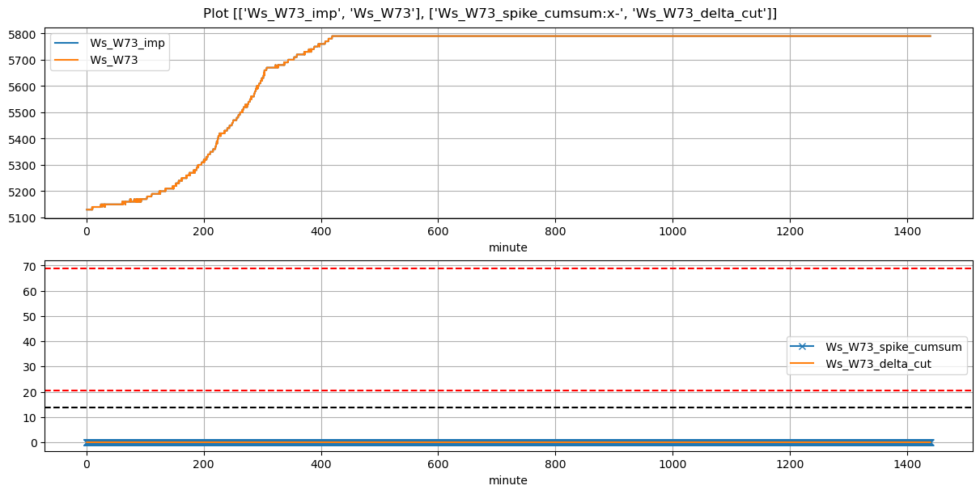The width and height of the screenshot is (980, 494).
Task: Click the blue line swatch beside Ws_W73_imp
Action: click(x=68, y=43)
